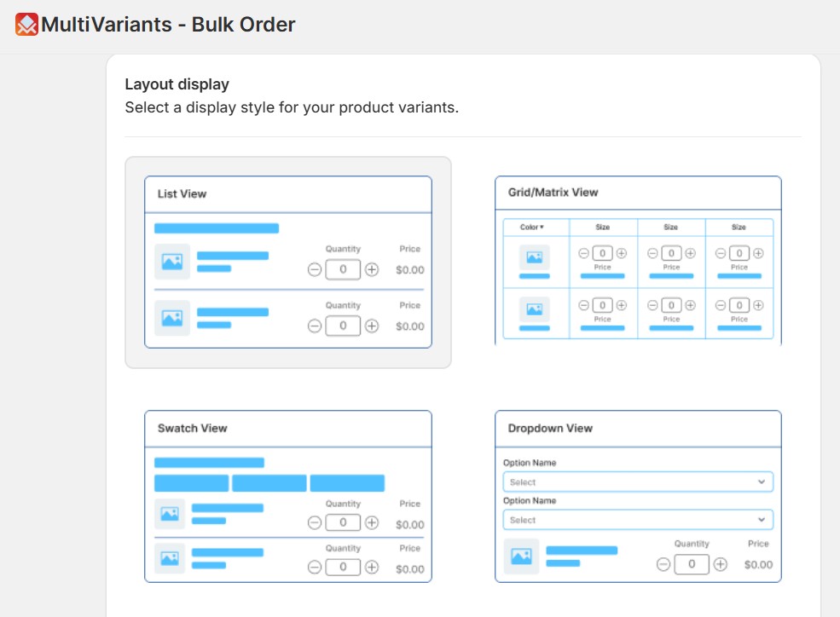Click quantity field in List View first row
This screenshot has height=617, width=840.
[x=343, y=269]
